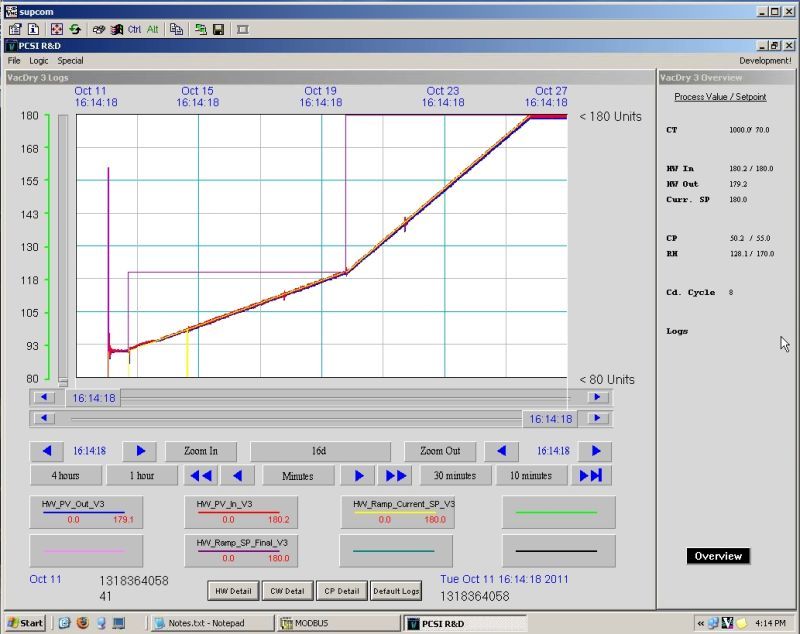Click HW_Ramp_Current_SP_V3 trace legend button
Viewport: 800px width, 634px height.
pos(396,512)
